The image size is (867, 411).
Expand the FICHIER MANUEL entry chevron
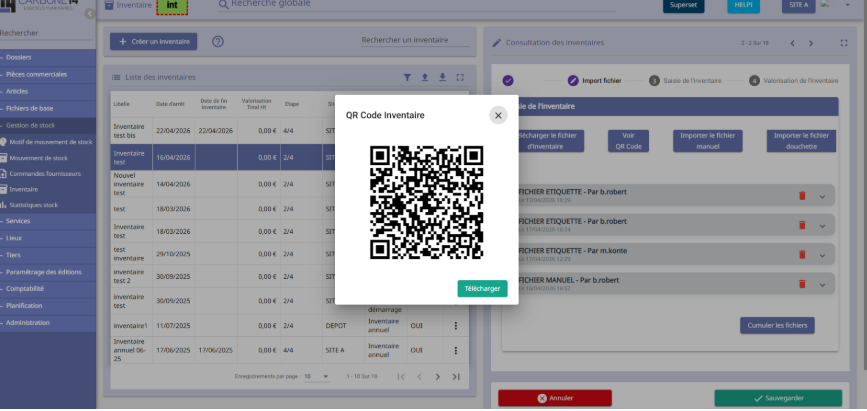click(822, 284)
